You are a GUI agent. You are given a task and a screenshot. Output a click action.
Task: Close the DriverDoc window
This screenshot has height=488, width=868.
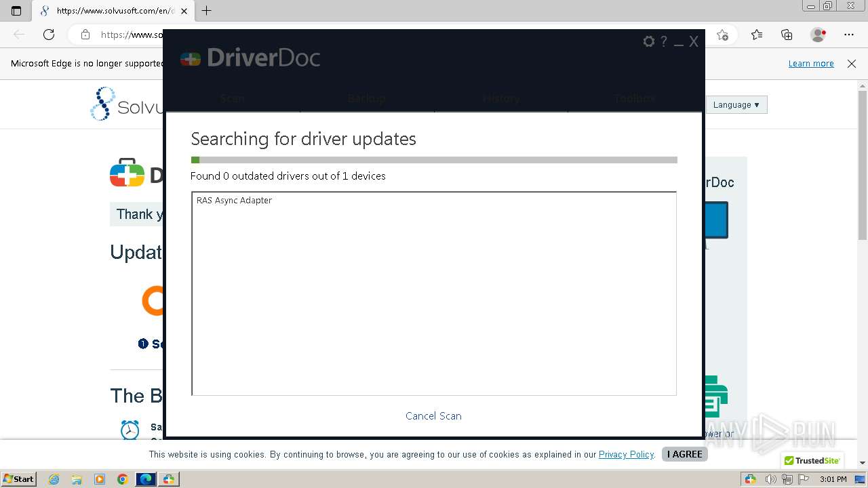coord(694,41)
